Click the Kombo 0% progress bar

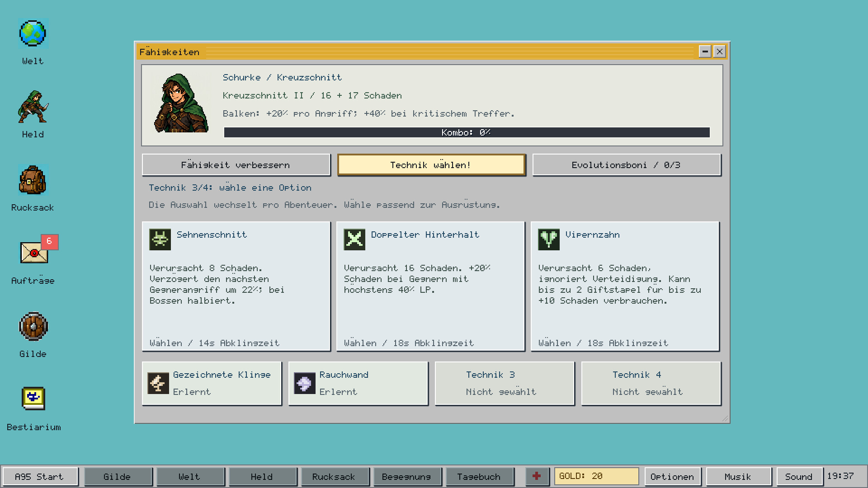click(467, 132)
